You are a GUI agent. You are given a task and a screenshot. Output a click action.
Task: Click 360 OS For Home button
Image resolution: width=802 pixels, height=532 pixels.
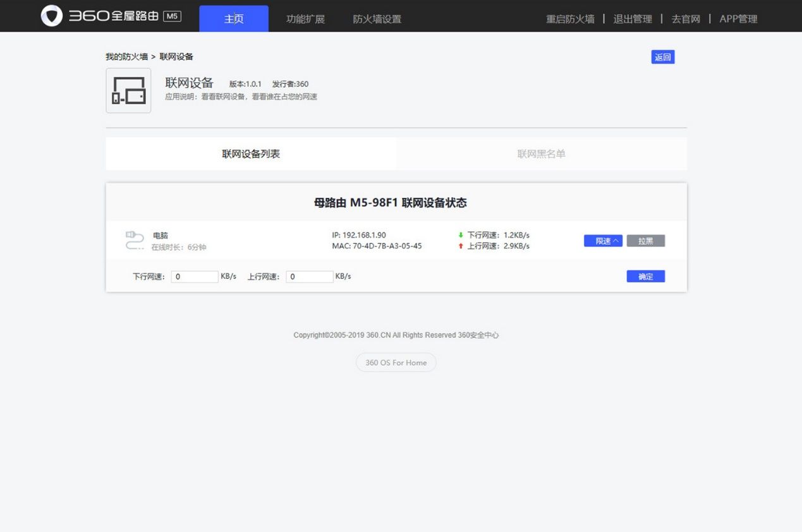[396, 363]
